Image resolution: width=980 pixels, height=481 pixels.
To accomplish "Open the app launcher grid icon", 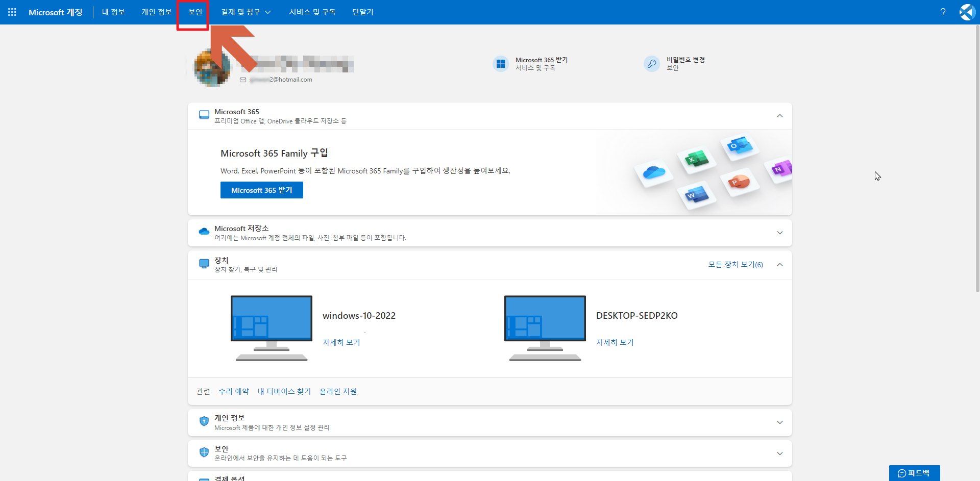I will pos(12,12).
